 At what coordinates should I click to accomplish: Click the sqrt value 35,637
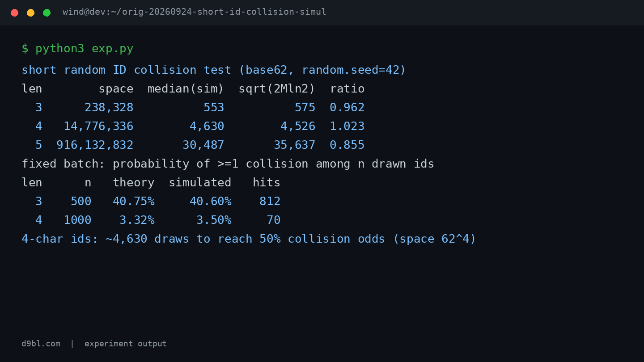point(294,145)
